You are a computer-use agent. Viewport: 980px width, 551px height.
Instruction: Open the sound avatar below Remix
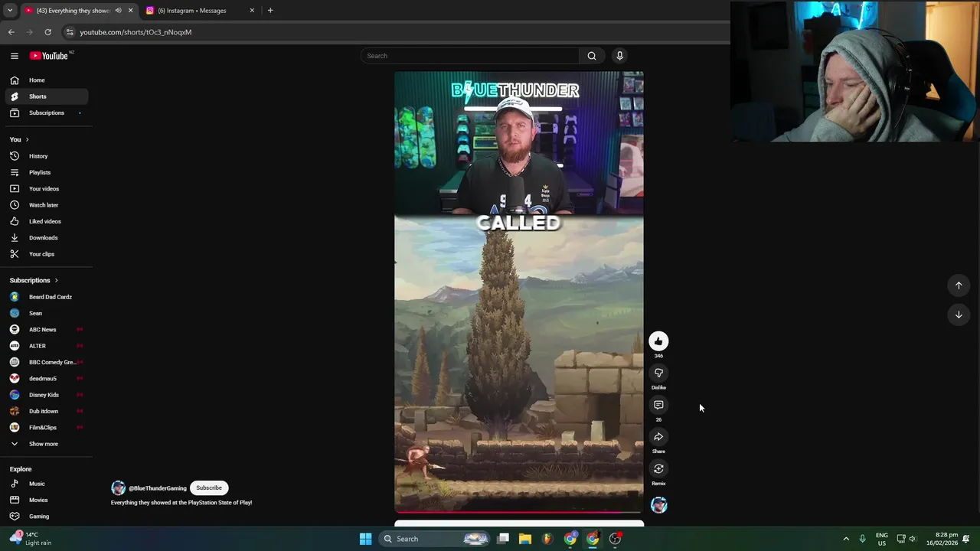658,505
